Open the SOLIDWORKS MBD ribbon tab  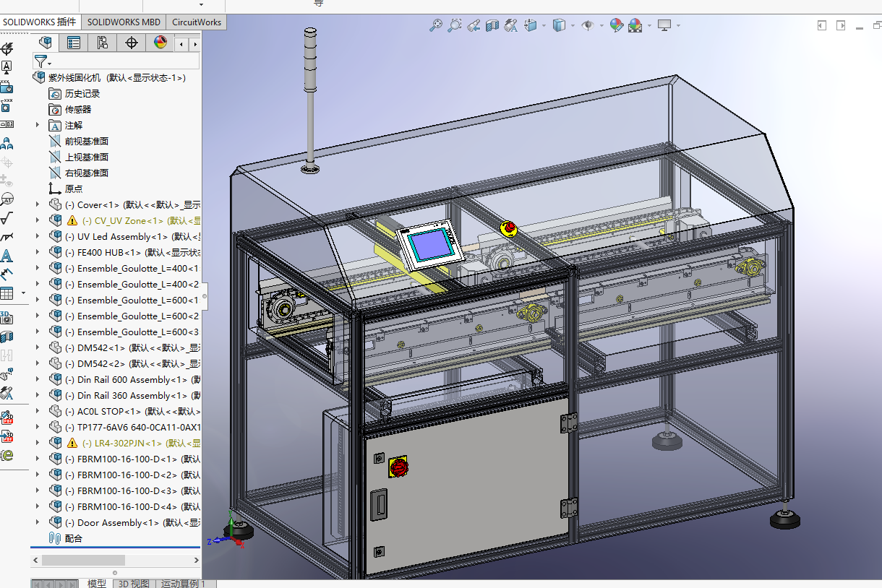(x=124, y=22)
